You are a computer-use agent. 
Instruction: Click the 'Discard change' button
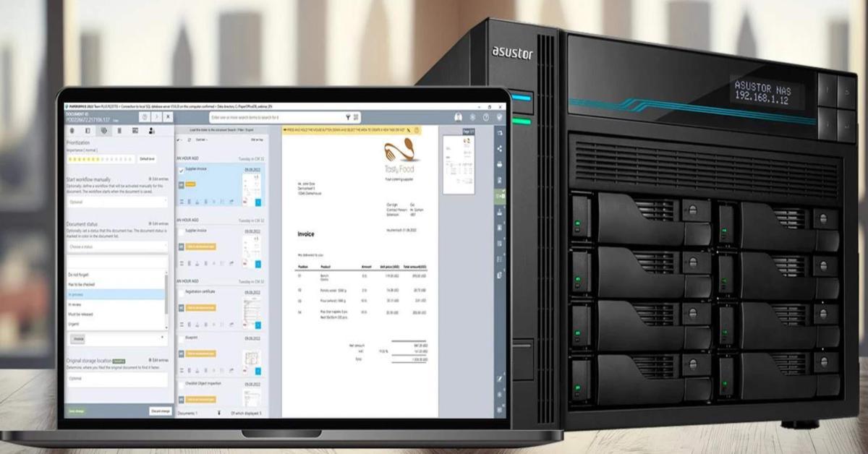pyautogui.click(x=160, y=411)
